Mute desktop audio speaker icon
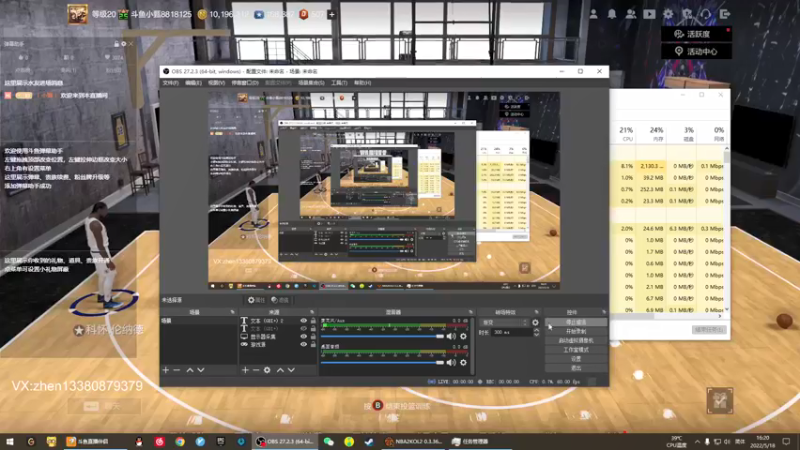This screenshot has width=800, height=450. (451, 362)
